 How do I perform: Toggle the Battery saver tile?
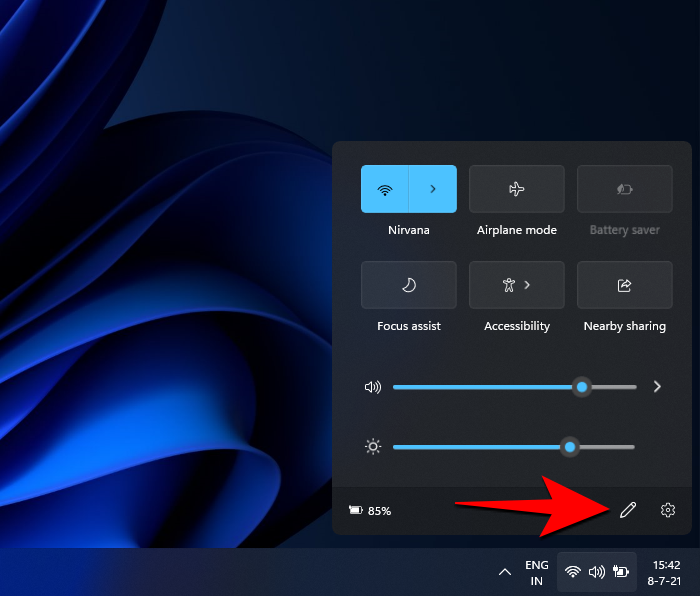click(625, 189)
